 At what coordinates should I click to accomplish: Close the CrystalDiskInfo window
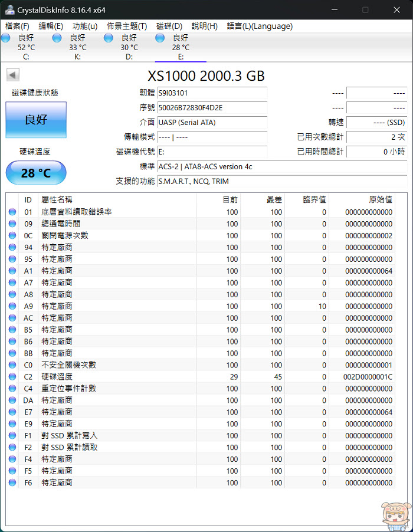396,10
